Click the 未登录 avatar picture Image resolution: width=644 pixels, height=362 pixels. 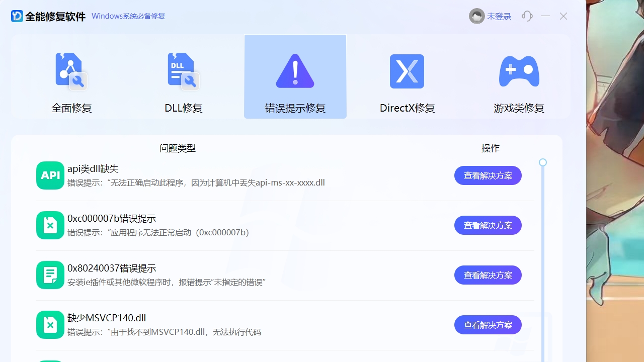[x=476, y=16]
